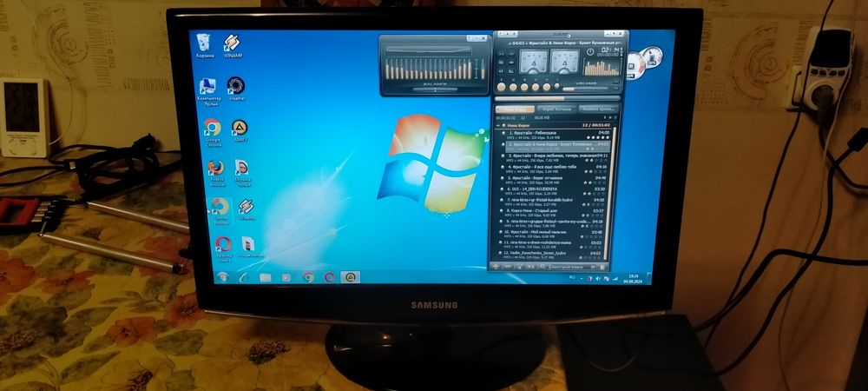This screenshot has width=868, height=391.
Task: Open the Браузер Opera desktop shortcut
Action: tap(223, 249)
